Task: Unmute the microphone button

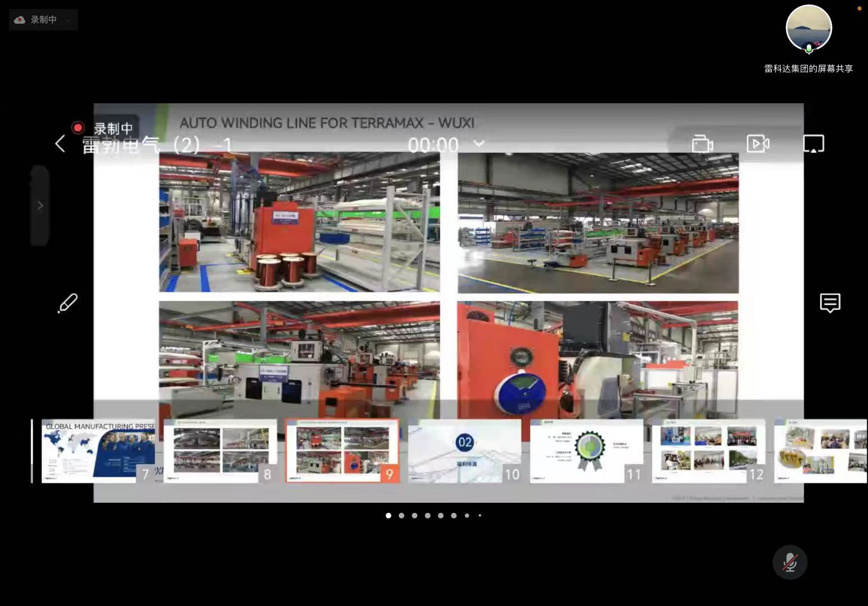Action: click(789, 562)
